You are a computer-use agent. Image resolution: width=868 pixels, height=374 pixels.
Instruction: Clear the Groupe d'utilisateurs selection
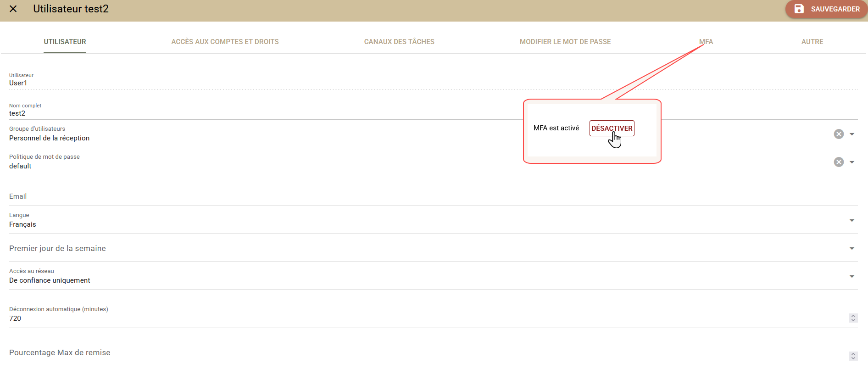tap(839, 134)
